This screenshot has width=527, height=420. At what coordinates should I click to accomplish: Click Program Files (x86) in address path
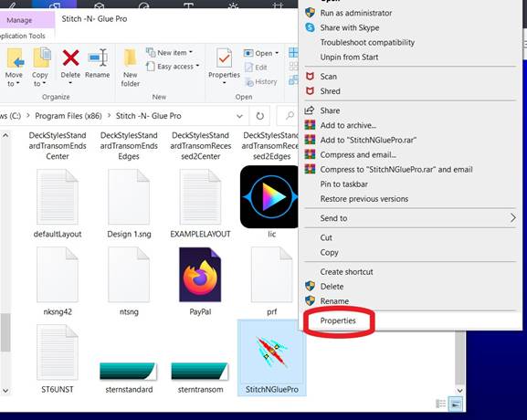69,116
